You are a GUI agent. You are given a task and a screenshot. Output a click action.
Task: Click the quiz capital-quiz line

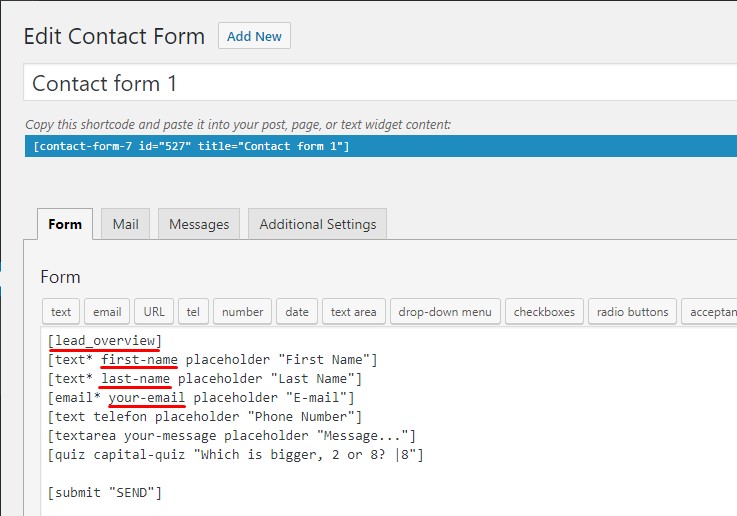pyautogui.click(x=235, y=455)
